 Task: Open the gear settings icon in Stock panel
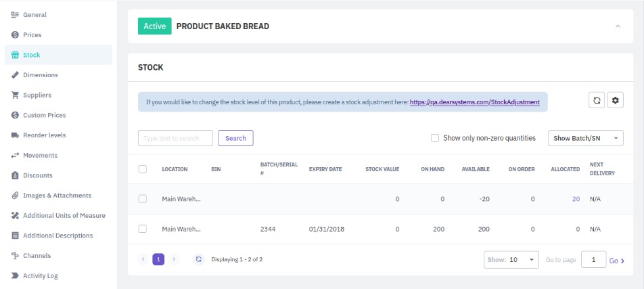615,100
